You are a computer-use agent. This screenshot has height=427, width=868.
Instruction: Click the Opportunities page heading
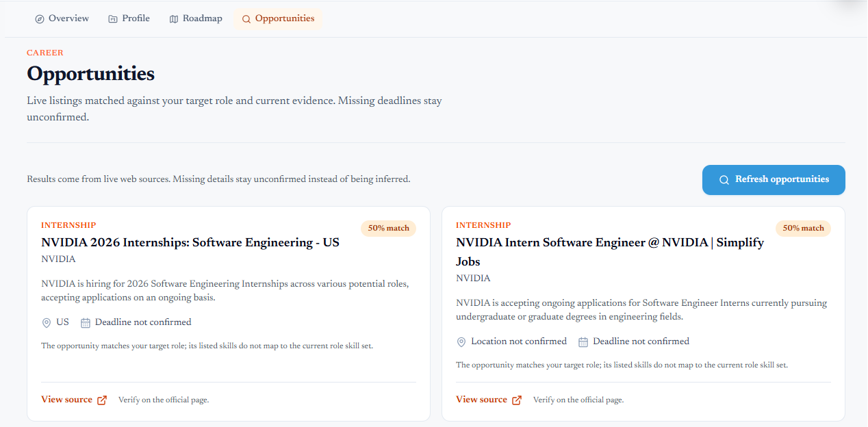coord(91,74)
